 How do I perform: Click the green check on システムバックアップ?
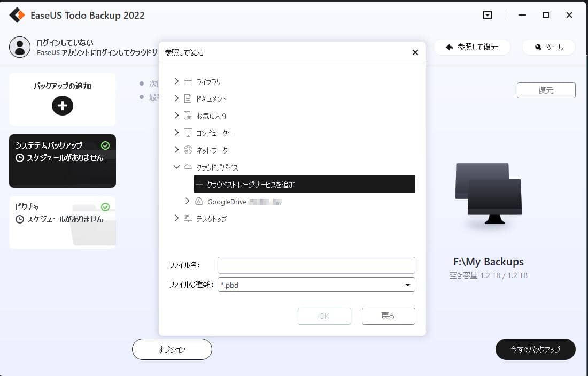pyautogui.click(x=105, y=145)
